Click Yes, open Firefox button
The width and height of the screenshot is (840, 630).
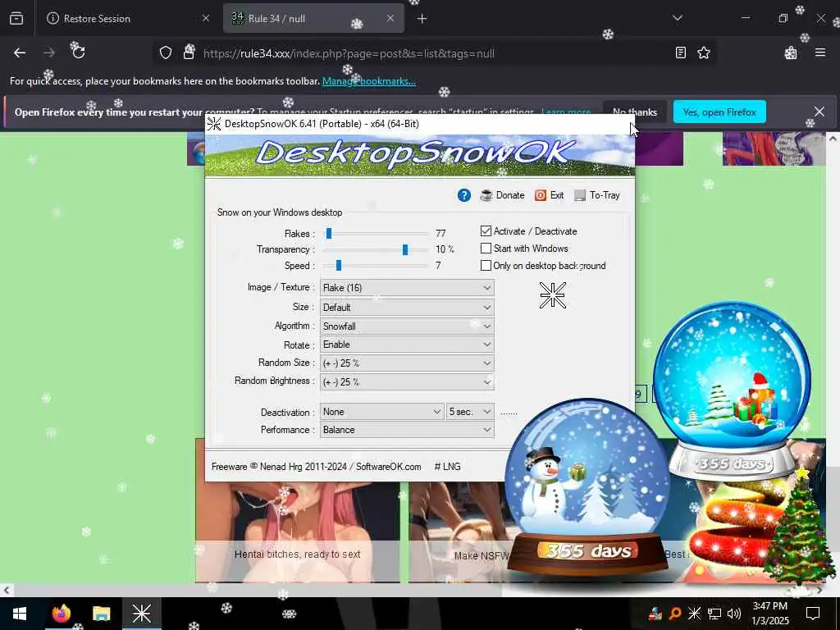tap(719, 112)
